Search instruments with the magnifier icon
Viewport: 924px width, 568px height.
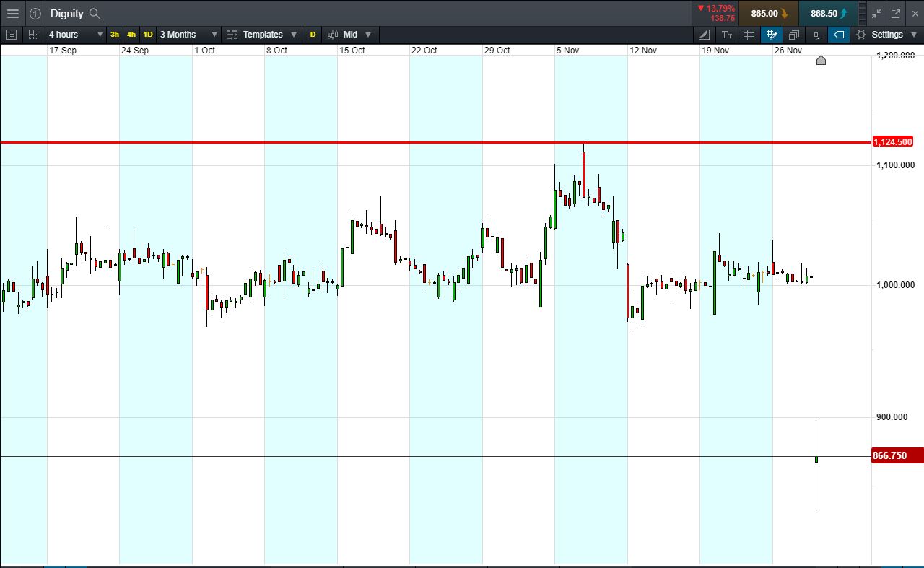coord(95,14)
